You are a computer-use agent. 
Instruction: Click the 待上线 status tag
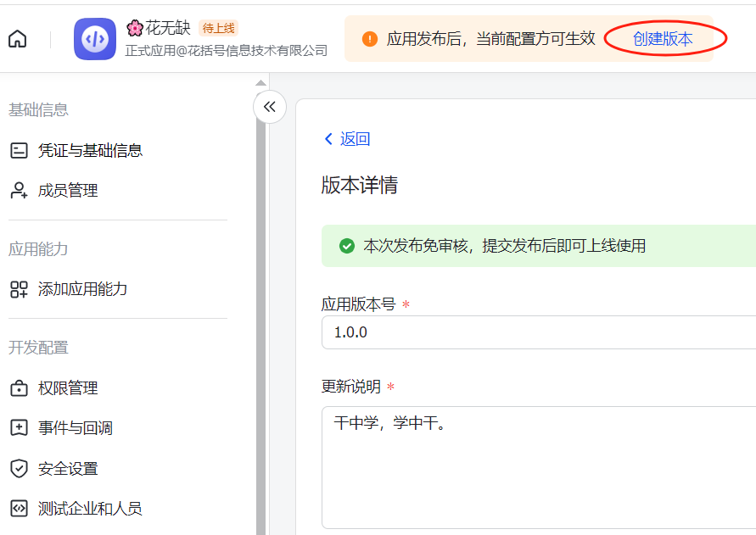[219, 28]
